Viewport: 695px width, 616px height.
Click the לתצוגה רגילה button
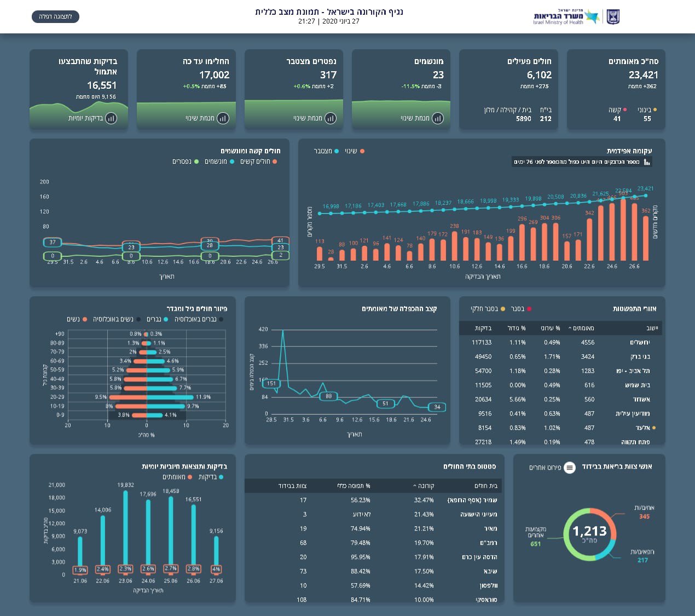point(56,17)
